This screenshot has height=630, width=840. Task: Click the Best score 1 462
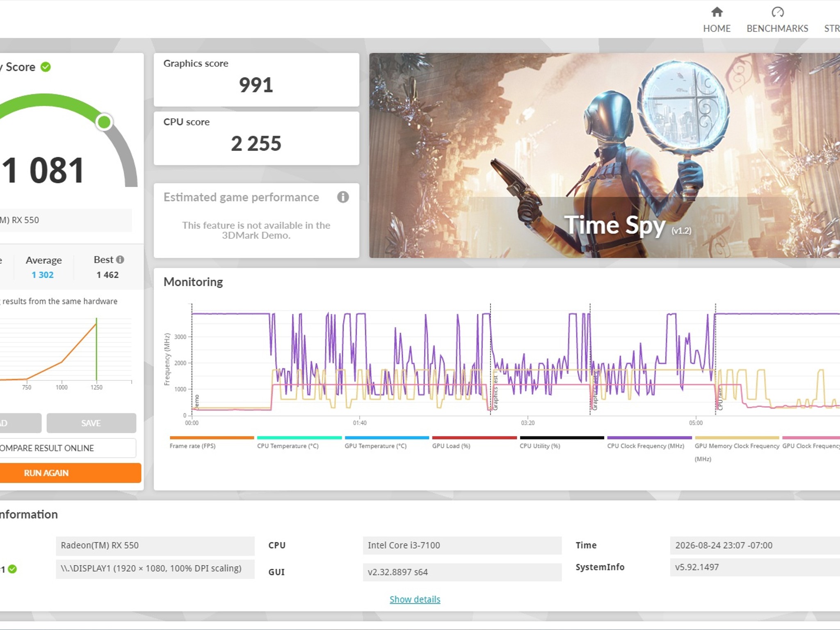(107, 275)
